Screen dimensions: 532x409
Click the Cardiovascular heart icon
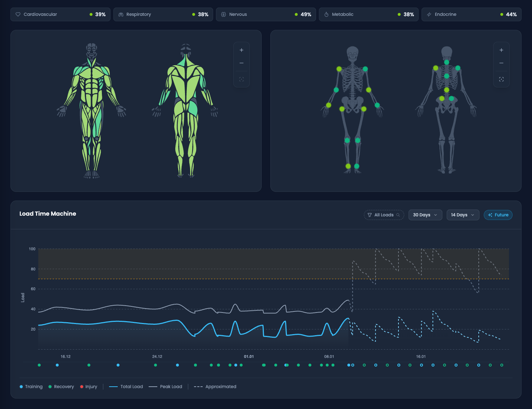click(x=18, y=14)
